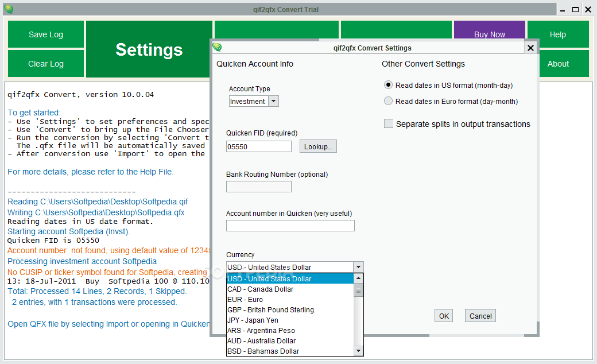
Task: Click 'qif2qfx Convert, version 10.0.04' line
Action: coord(81,94)
